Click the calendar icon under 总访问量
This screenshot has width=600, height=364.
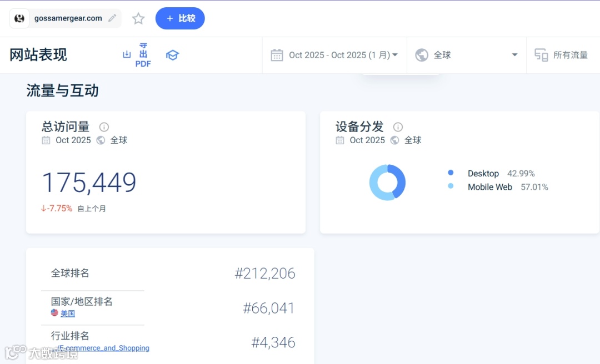(x=46, y=140)
